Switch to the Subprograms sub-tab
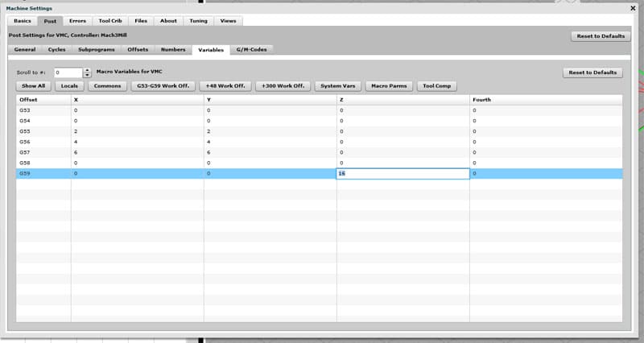Viewport: 644px width, 343px height. pyautogui.click(x=97, y=50)
